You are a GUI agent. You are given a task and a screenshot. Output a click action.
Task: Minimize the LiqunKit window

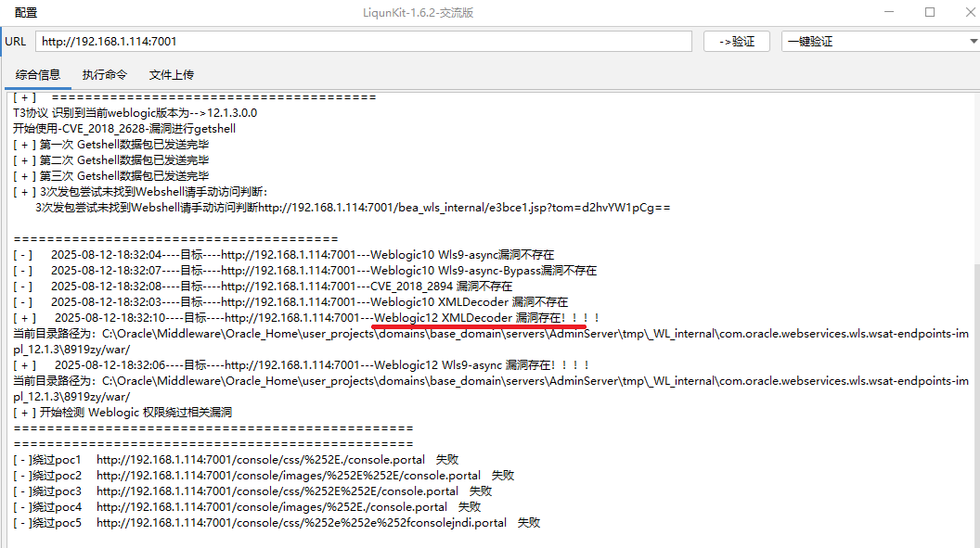pos(889,12)
